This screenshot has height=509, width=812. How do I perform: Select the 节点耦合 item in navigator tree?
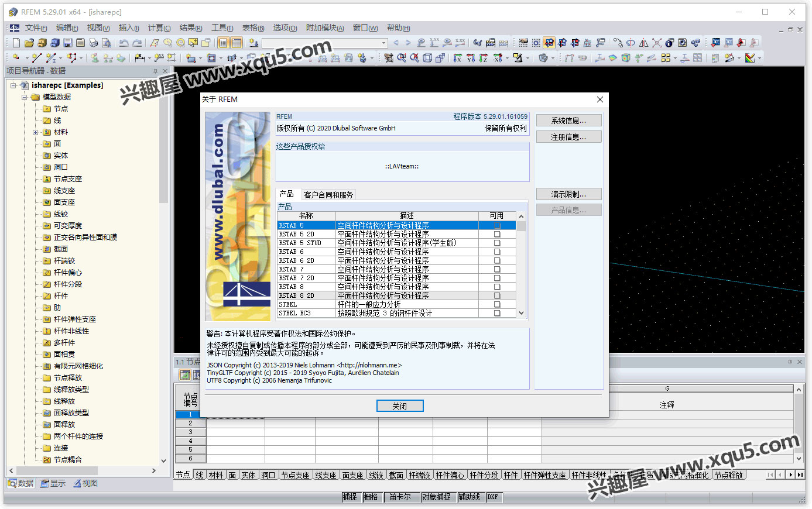tap(67, 460)
